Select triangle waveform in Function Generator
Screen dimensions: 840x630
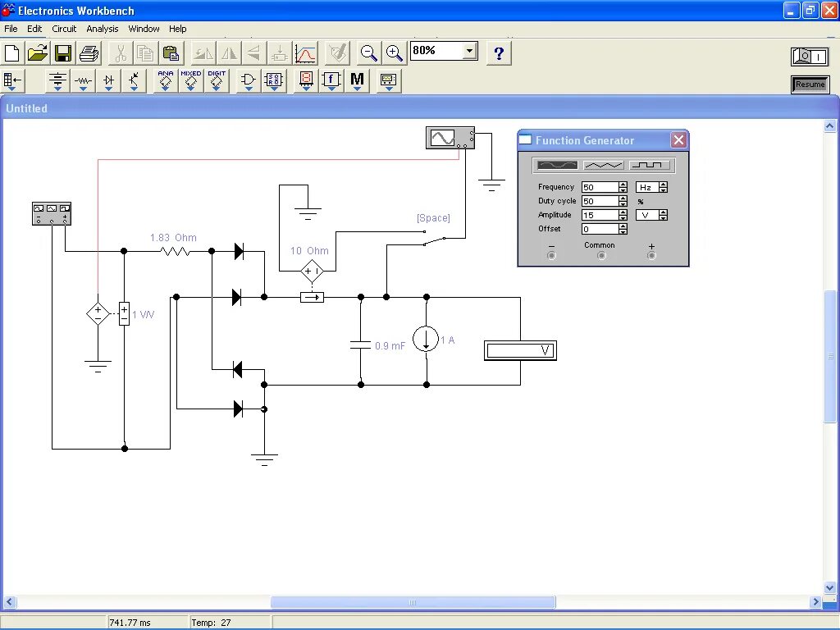603,165
